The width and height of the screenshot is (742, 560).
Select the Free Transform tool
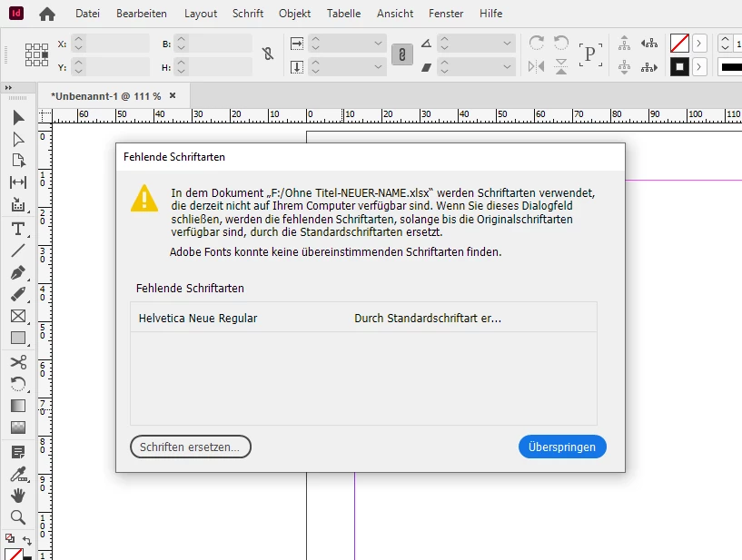18,384
